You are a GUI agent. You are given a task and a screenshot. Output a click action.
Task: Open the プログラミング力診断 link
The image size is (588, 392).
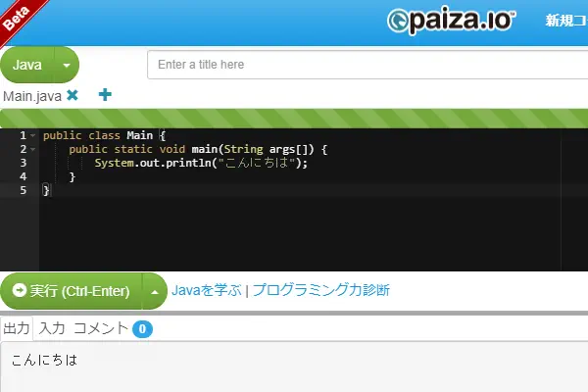[x=321, y=290]
